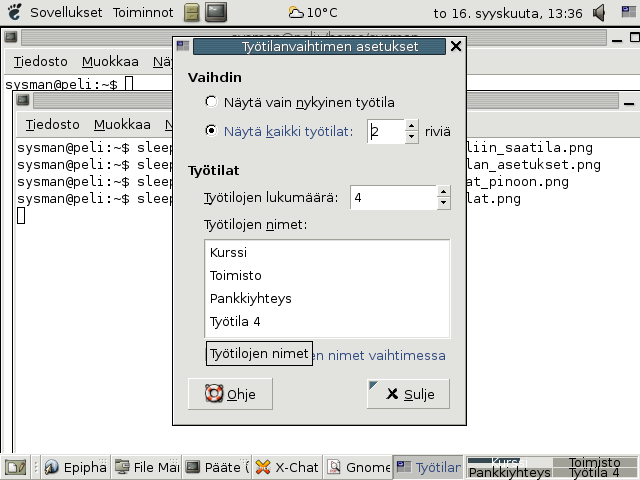This screenshot has height=480, width=640.
Task: Select Kurssi in workspace names list
Action: pyautogui.click(x=327, y=252)
